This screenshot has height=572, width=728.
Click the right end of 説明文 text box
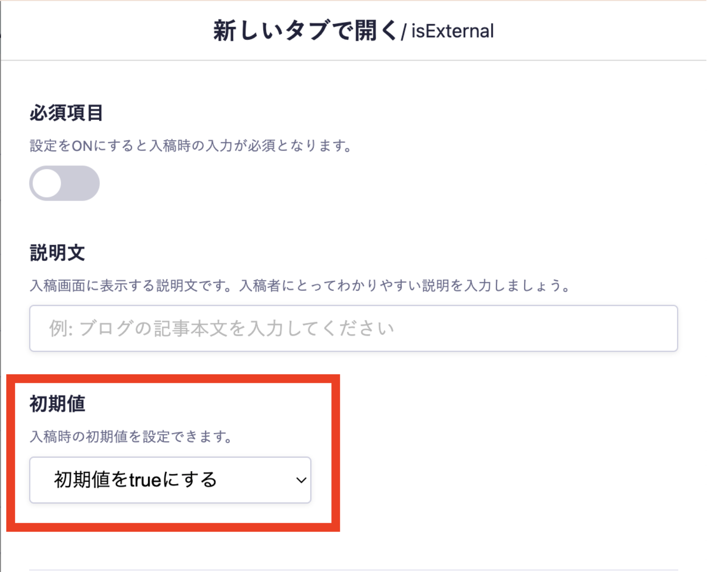click(660, 328)
